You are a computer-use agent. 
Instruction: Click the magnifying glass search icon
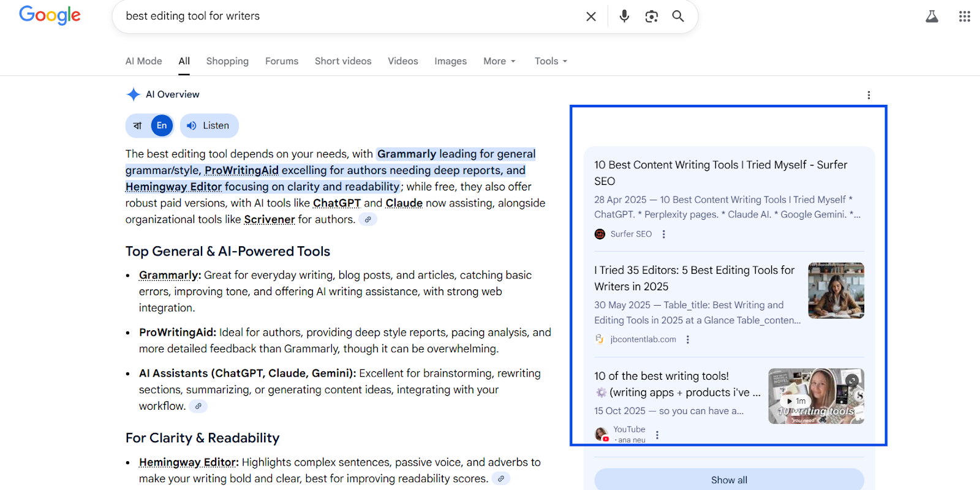coord(678,17)
